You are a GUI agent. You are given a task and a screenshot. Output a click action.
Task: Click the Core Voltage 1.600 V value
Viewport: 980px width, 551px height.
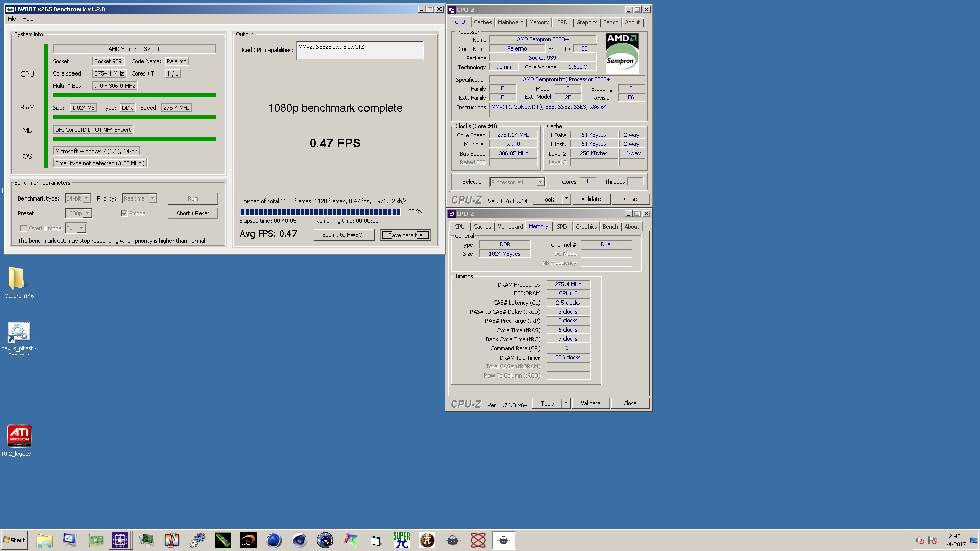coord(578,67)
